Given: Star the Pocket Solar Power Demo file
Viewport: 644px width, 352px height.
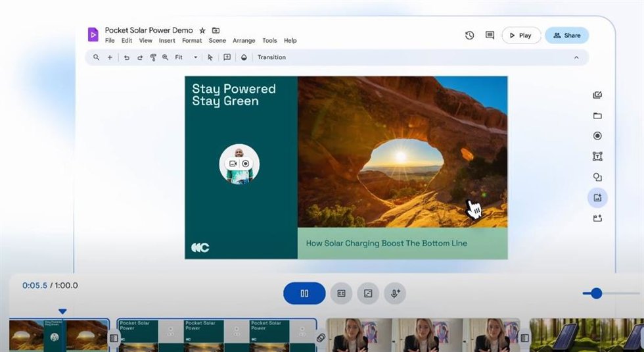Looking at the screenshot, I should [x=202, y=30].
